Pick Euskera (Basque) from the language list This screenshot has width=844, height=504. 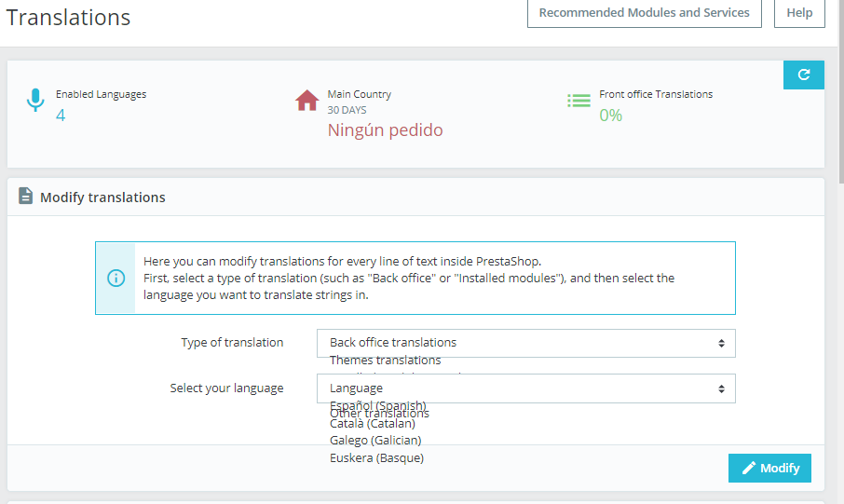click(x=376, y=457)
